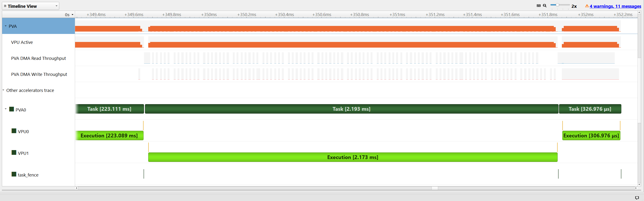Click the VPU0 row color square icon
The height and width of the screenshot is (201, 644).
pos(14,131)
